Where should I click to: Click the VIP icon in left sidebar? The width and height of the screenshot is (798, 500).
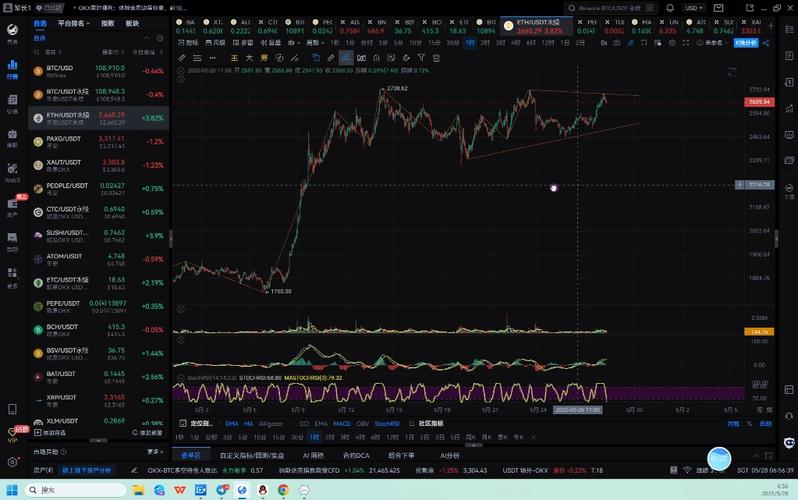[x=12, y=435]
